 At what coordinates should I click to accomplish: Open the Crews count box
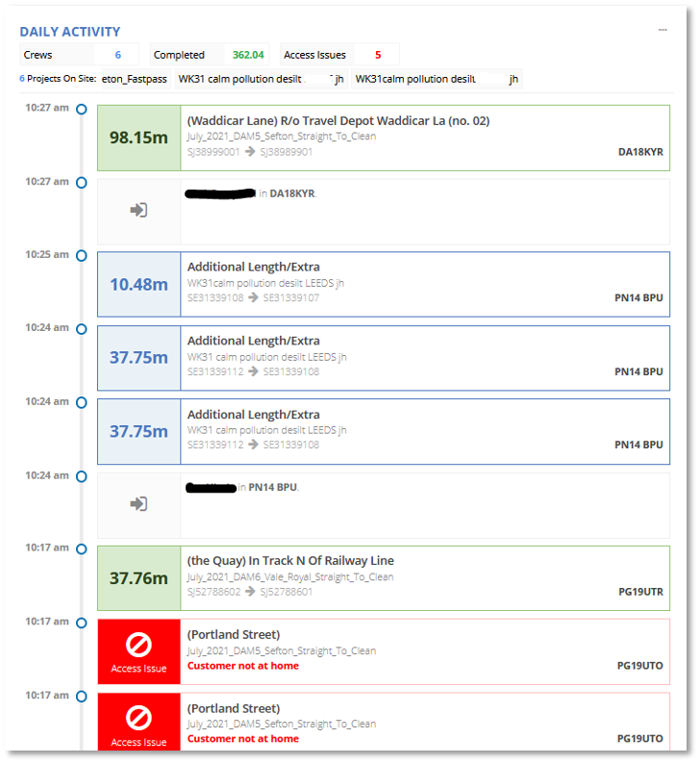[x=80, y=55]
